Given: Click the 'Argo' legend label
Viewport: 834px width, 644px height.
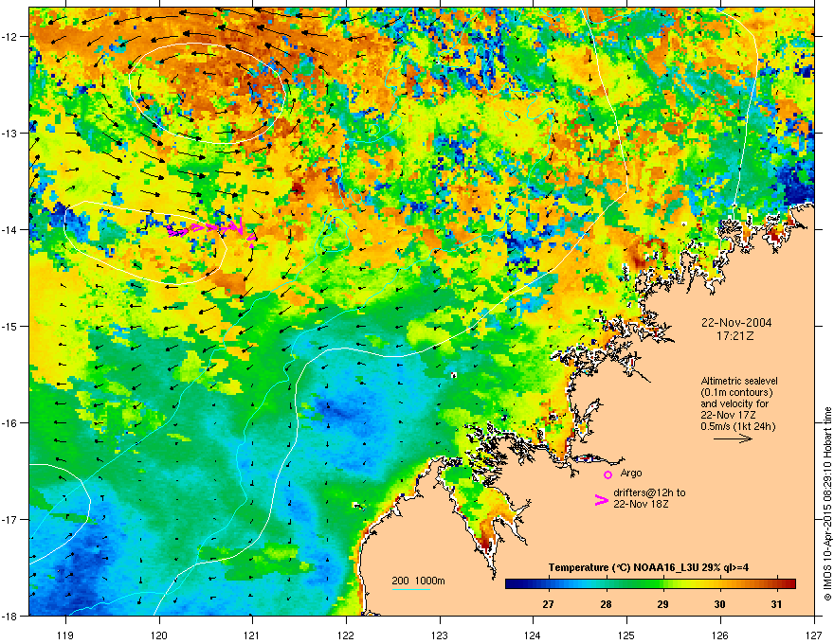Looking at the screenshot, I should 631,473.
